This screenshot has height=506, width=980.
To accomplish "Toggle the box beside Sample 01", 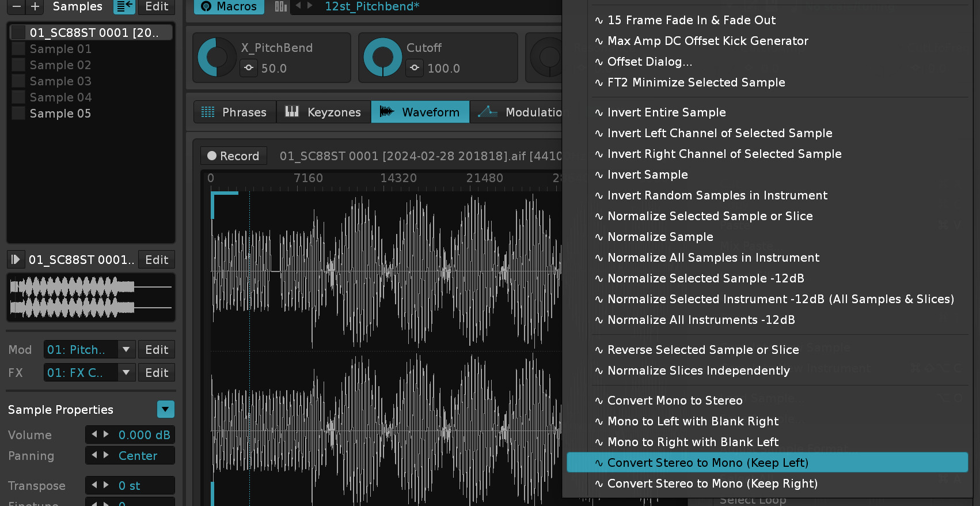I will pyautogui.click(x=18, y=49).
